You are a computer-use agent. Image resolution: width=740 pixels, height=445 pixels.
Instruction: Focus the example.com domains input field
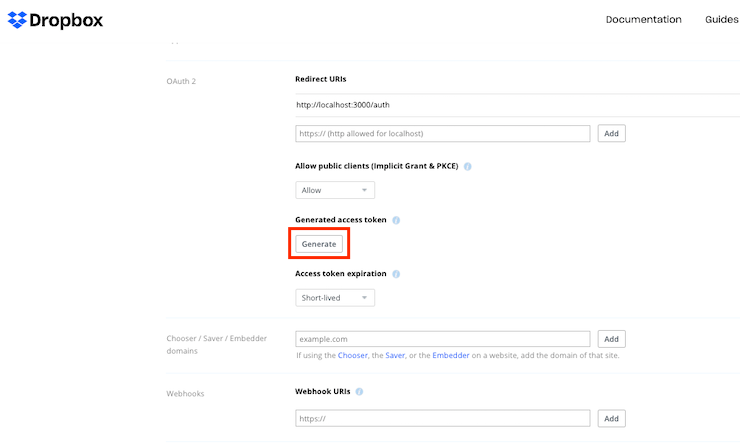442,339
